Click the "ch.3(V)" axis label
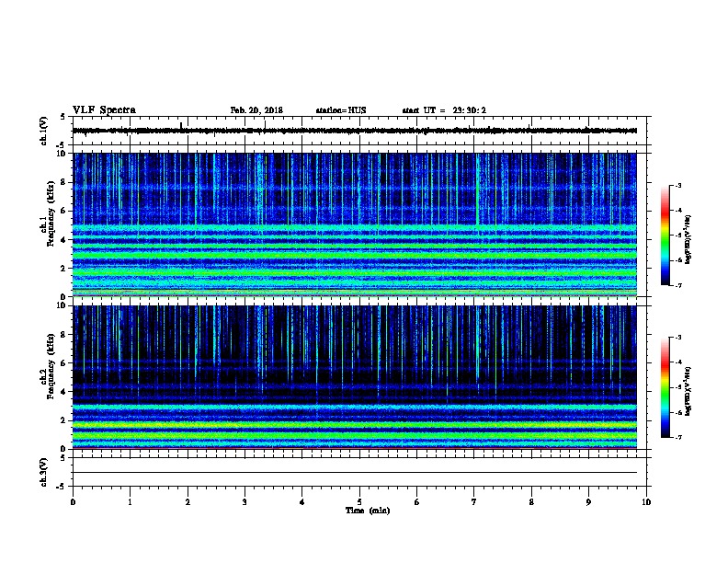Image resolution: width=728 pixels, height=563 pixels. tap(44, 472)
